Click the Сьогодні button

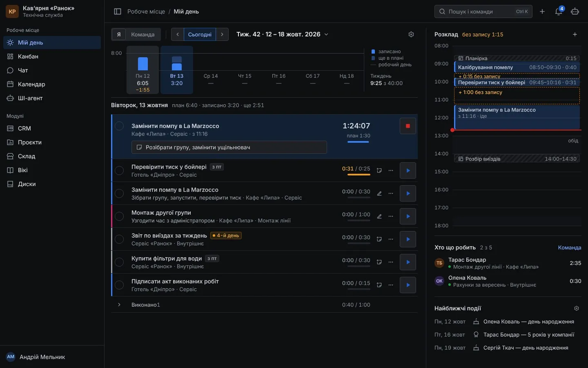pos(200,34)
